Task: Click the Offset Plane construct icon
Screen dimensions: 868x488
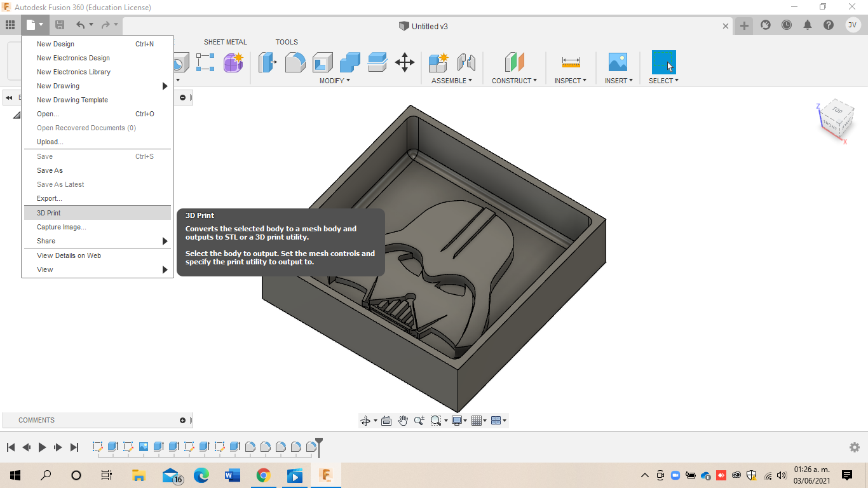Action: pyautogui.click(x=515, y=62)
